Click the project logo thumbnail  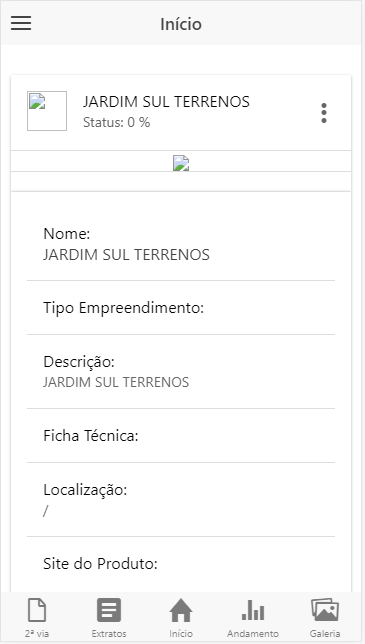[47, 111]
